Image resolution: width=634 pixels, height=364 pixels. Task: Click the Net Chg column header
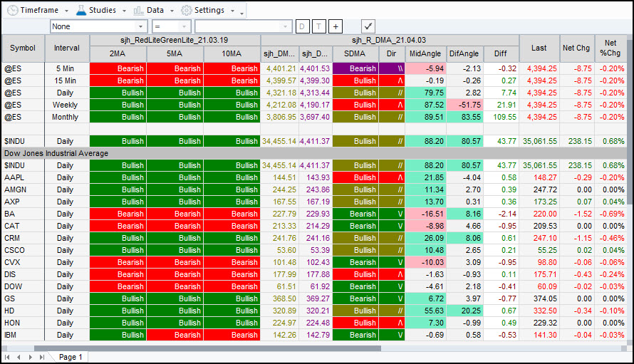point(576,48)
